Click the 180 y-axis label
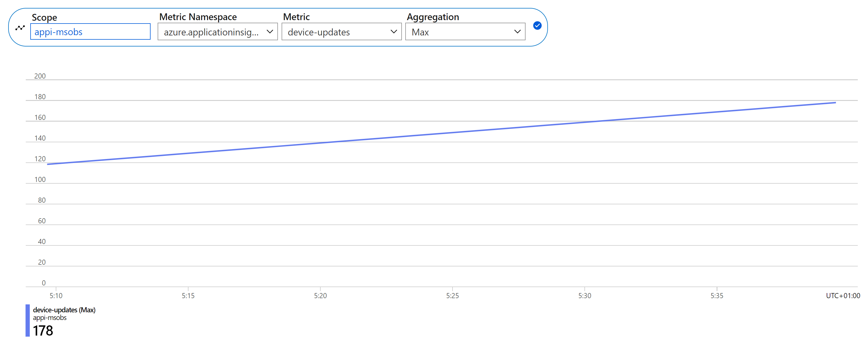 (x=40, y=97)
